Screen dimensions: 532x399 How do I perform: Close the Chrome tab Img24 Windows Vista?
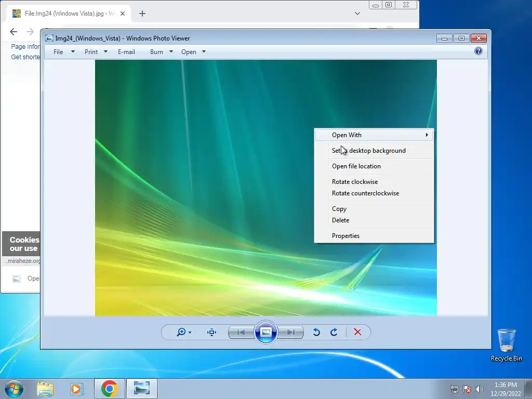(x=123, y=14)
